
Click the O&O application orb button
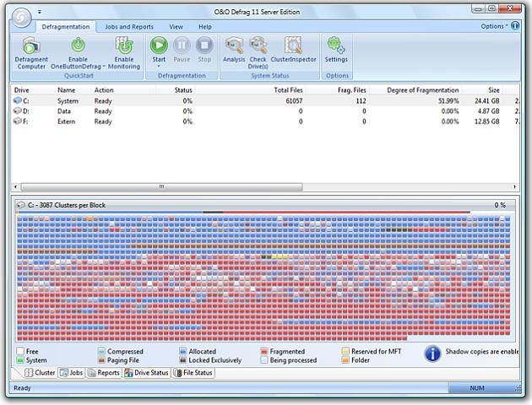coord(19,17)
